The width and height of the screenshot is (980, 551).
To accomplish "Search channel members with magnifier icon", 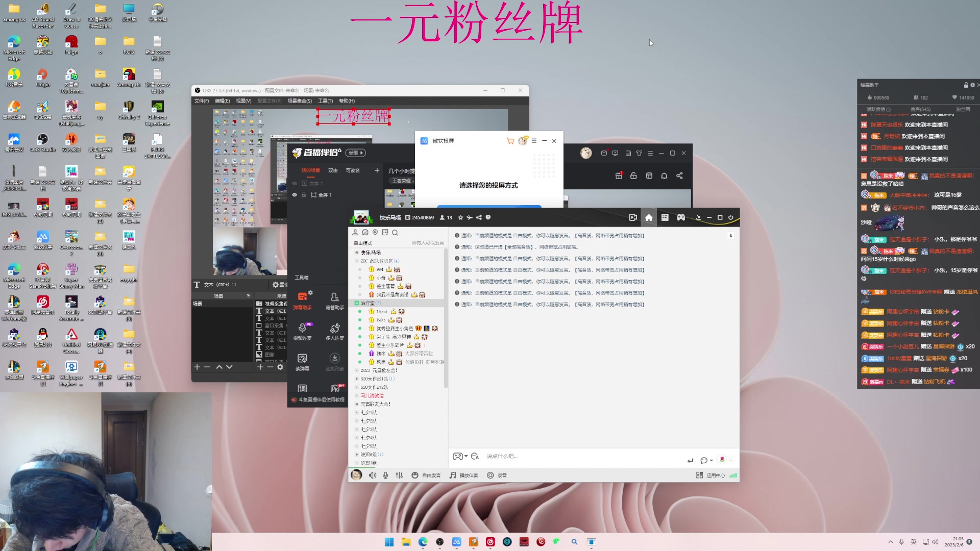I will point(395,233).
